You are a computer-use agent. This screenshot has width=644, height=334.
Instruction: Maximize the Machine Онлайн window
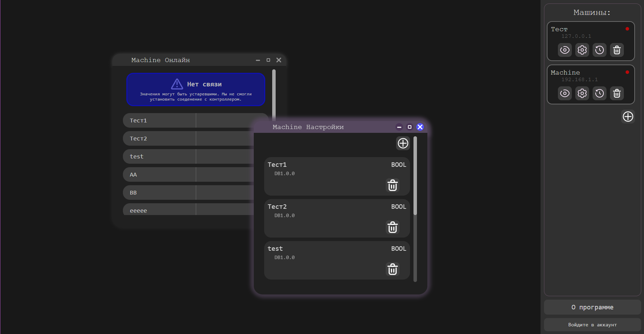[x=268, y=60]
